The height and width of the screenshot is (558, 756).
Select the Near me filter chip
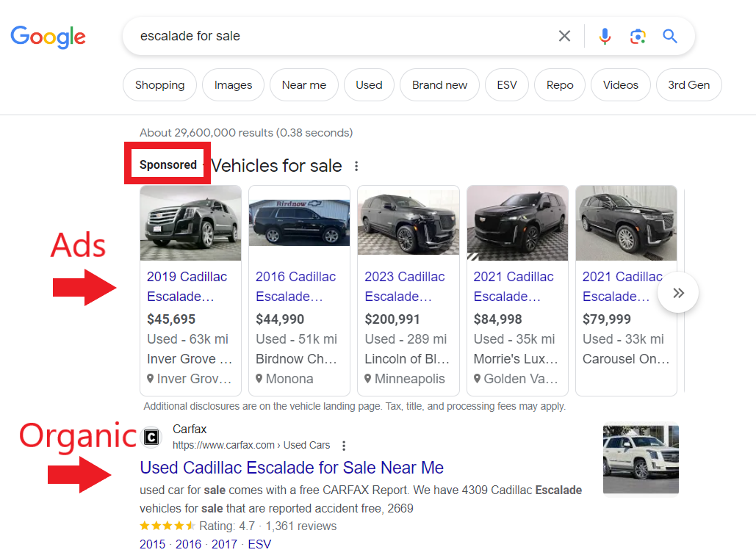coord(303,85)
